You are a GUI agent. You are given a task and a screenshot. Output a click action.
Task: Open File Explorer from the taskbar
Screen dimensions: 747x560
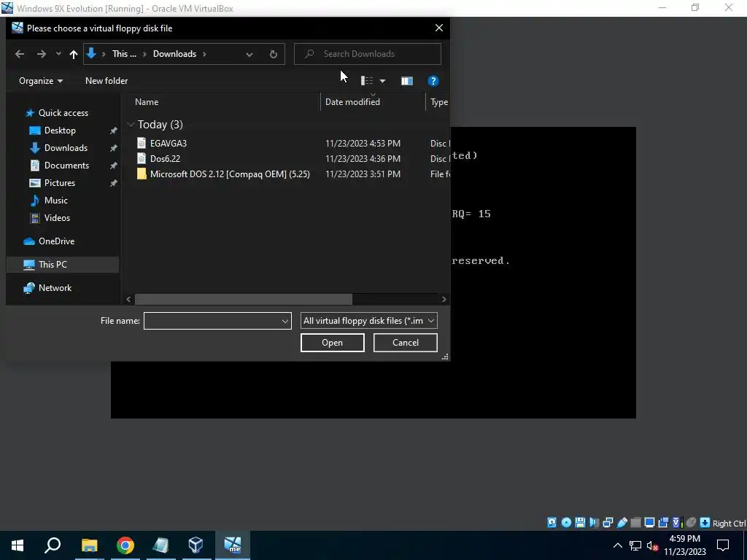pyautogui.click(x=89, y=545)
